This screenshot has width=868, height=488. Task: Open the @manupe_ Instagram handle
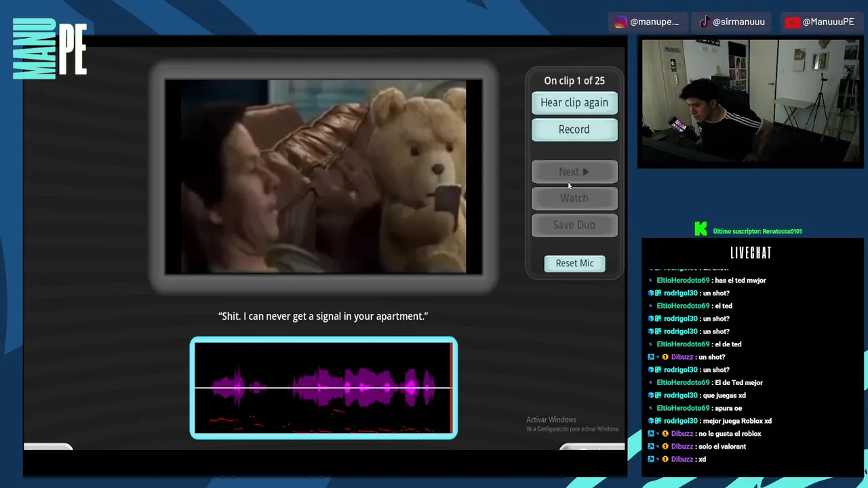654,22
